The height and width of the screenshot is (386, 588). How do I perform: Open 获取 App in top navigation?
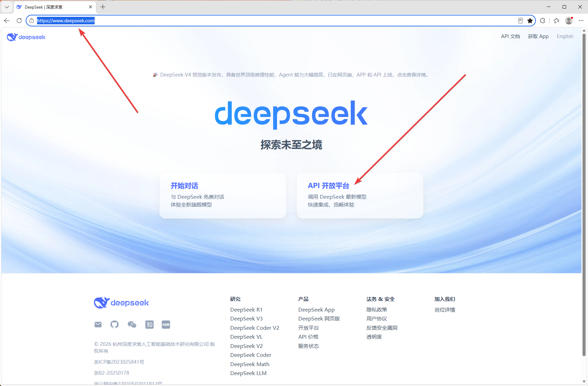tap(538, 36)
